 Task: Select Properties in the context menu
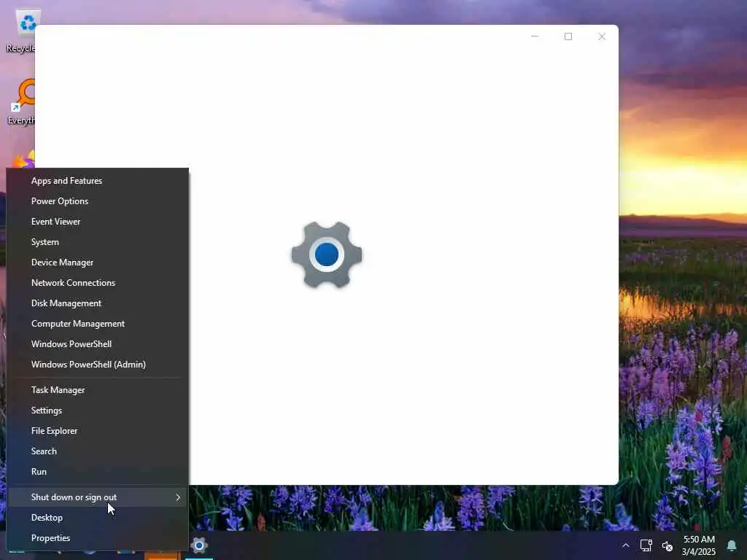(98, 538)
